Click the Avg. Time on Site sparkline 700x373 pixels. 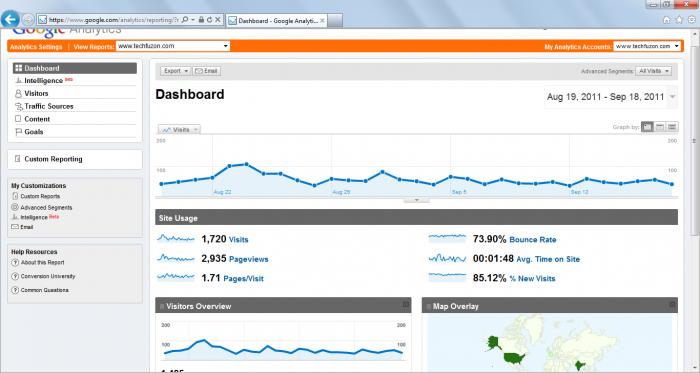447,258
